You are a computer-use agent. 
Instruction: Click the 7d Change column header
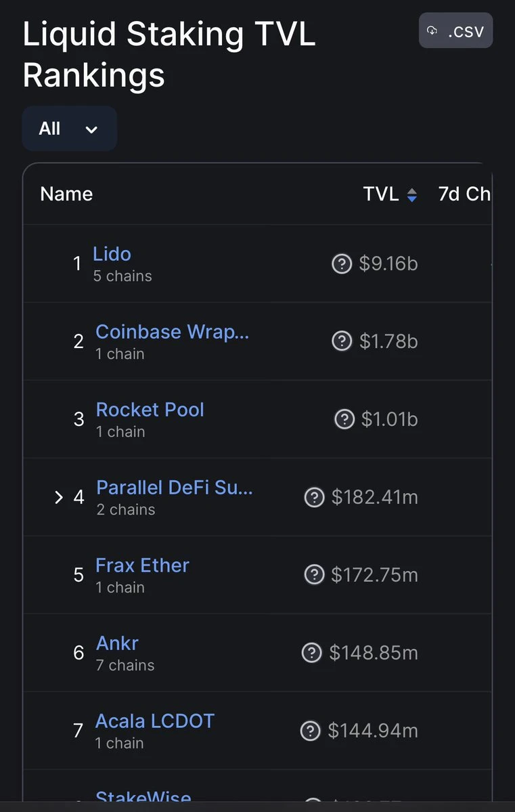coord(464,194)
